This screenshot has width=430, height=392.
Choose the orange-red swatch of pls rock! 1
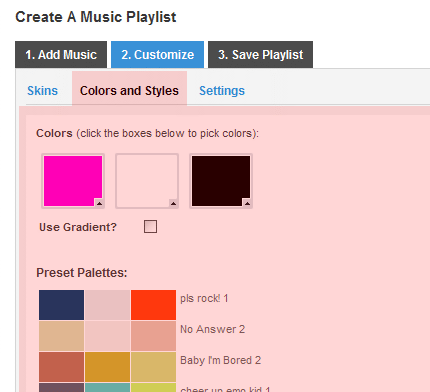pos(153,305)
